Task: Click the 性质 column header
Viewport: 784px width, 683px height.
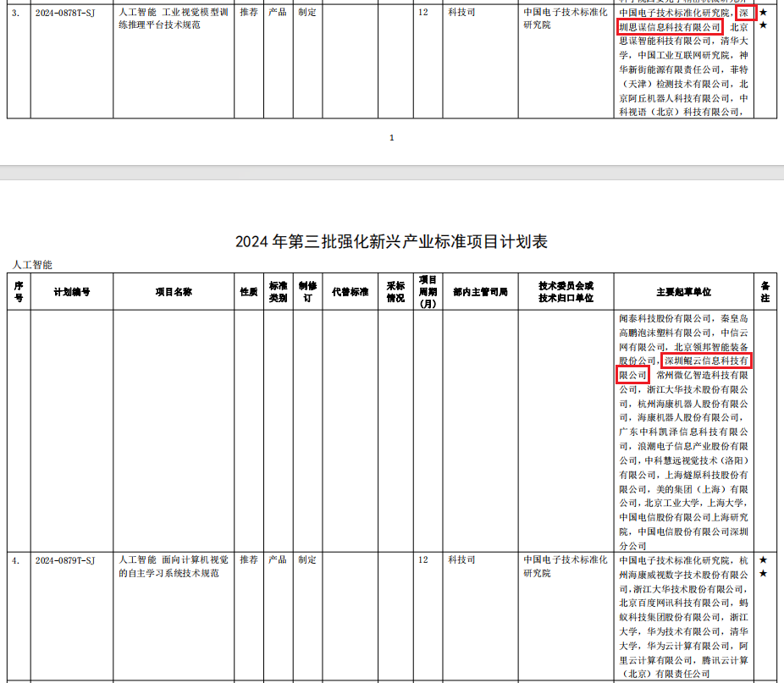Action: (249, 292)
